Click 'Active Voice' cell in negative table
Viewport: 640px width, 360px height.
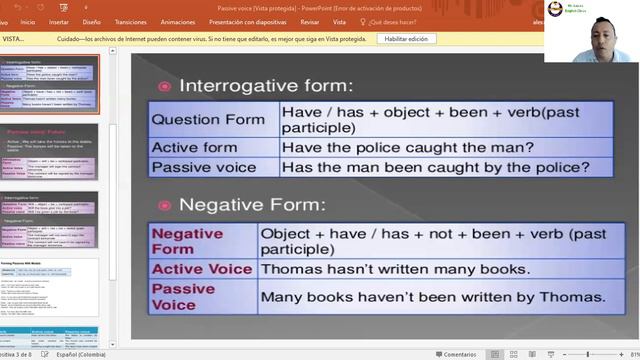pos(203,269)
